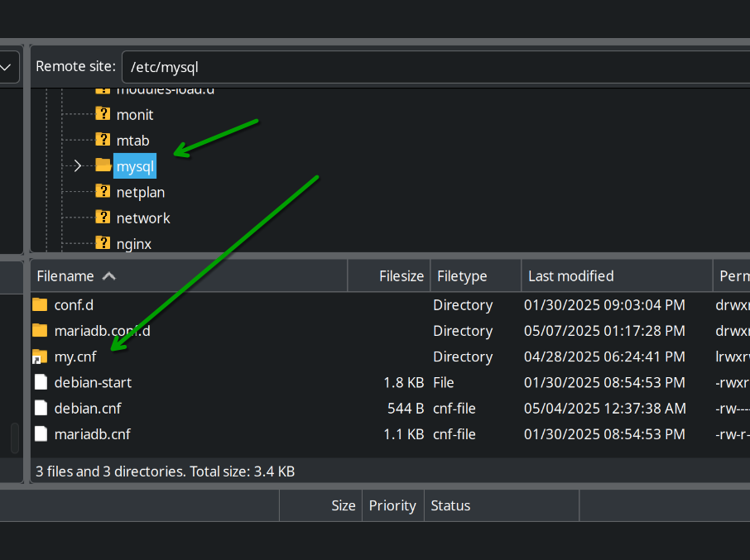Sort by Filesize column header
Image resolution: width=750 pixels, height=560 pixels.
click(x=389, y=275)
